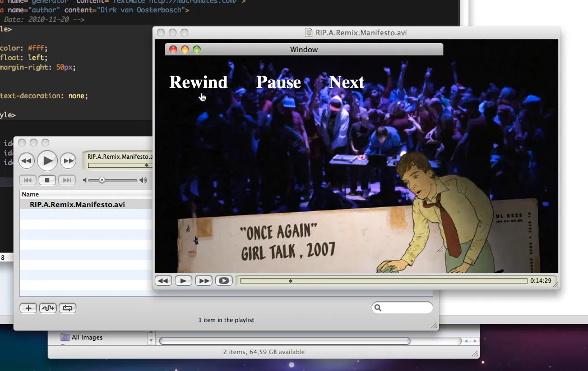The width and height of the screenshot is (588, 371).
Task: Select All Images in the Finder sidebar
Action: 87,337
